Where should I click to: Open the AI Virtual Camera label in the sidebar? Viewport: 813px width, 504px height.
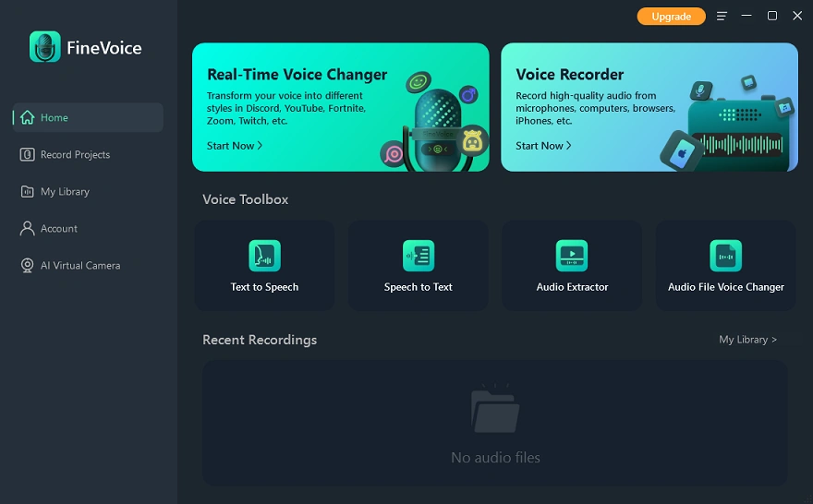tap(80, 265)
